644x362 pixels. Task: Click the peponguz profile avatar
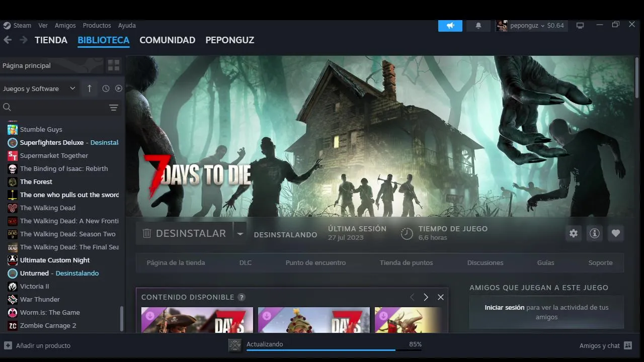click(502, 25)
